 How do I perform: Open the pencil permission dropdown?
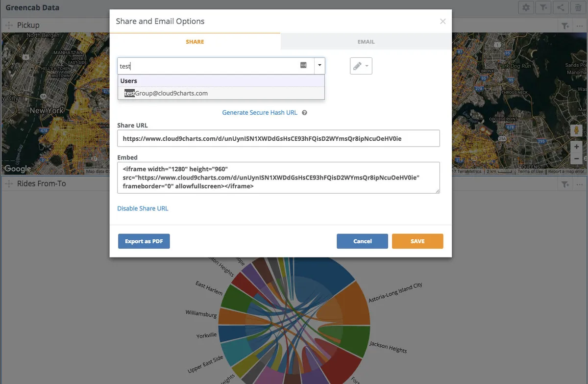(x=361, y=66)
